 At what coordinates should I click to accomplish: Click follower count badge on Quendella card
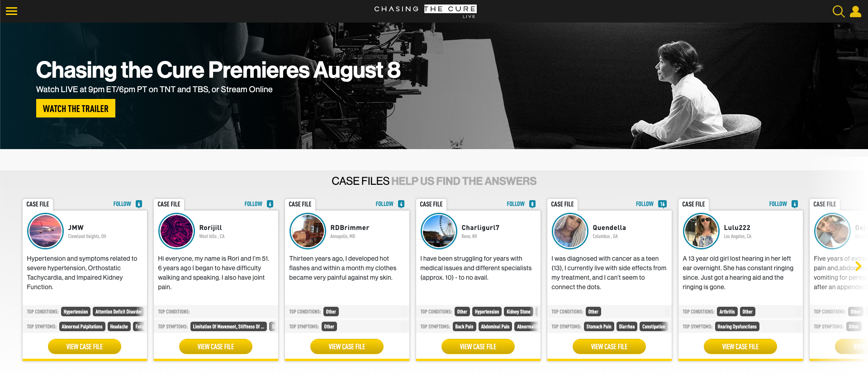(662, 204)
